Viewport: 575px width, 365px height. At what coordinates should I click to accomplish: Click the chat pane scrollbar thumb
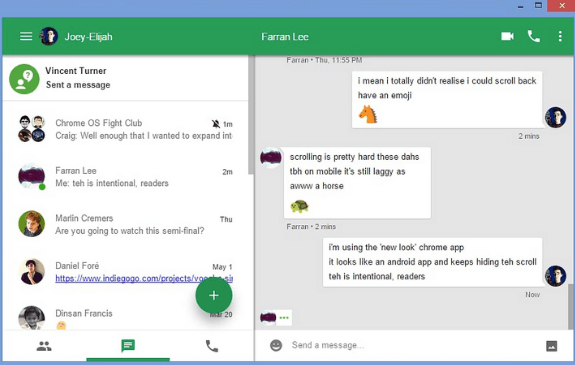click(571, 306)
